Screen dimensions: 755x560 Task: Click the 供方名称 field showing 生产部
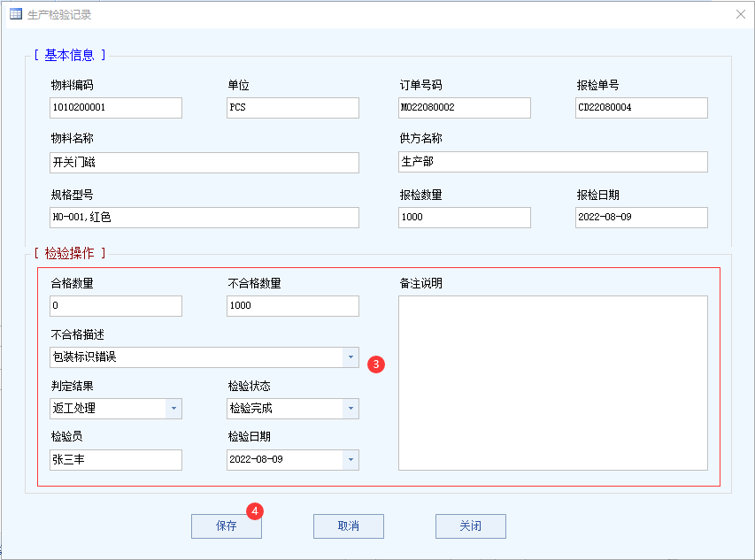552,163
